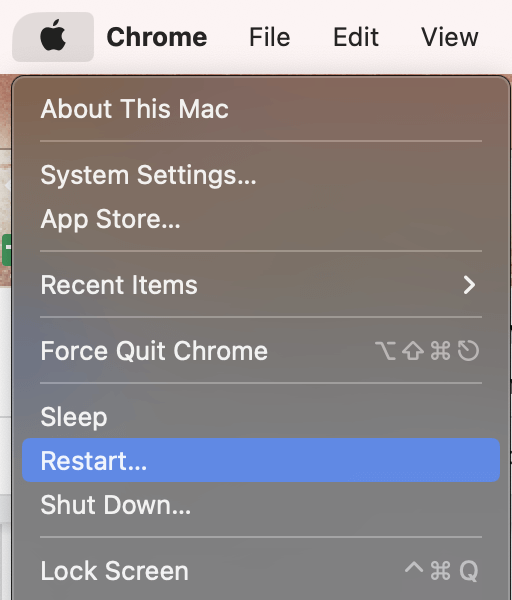The height and width of the screenshot is (600, 512).
Task: Click the Option key glyph beside Force Quit
Action: point(386,351)
